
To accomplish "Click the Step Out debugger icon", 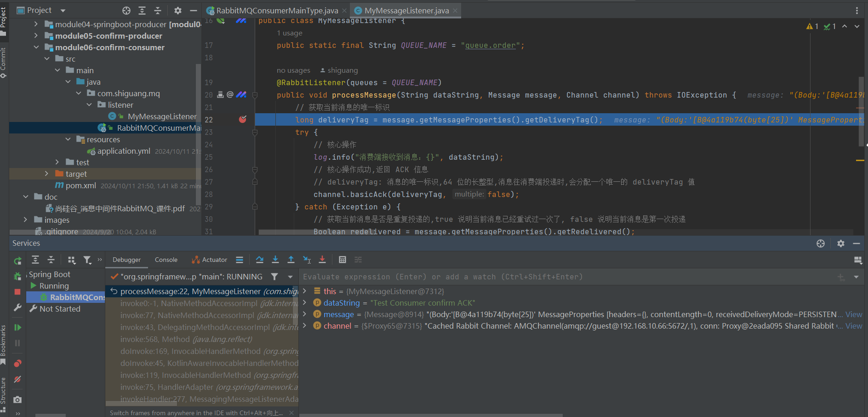I will pyautogui.click(x=291, y=260).
